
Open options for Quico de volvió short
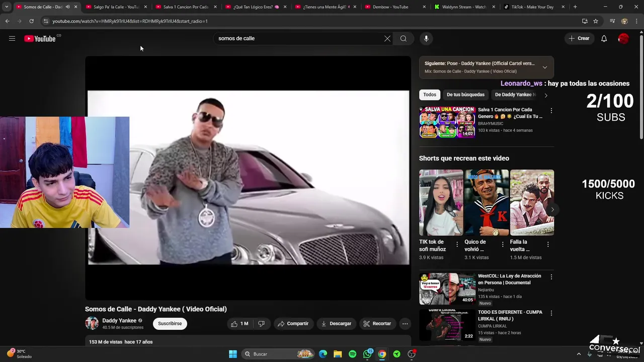pyautogui.click(x=502, y=244)
